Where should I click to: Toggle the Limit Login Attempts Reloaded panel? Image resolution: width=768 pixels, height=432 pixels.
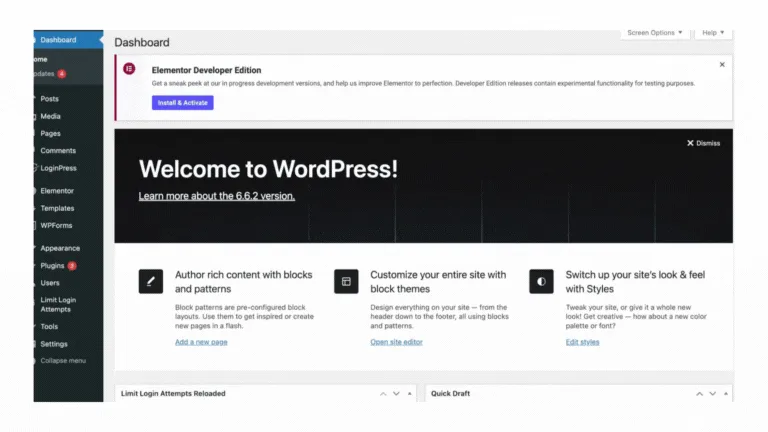(x=410, y=394)
